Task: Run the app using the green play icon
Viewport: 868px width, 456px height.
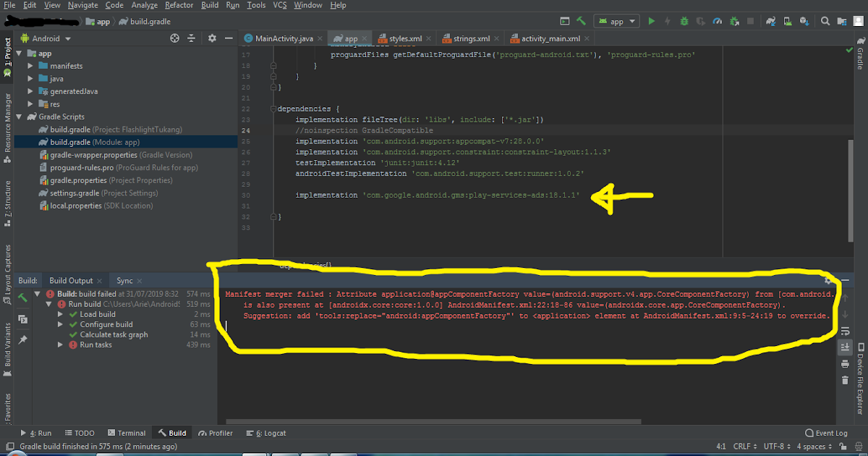Action: (652, 21)
